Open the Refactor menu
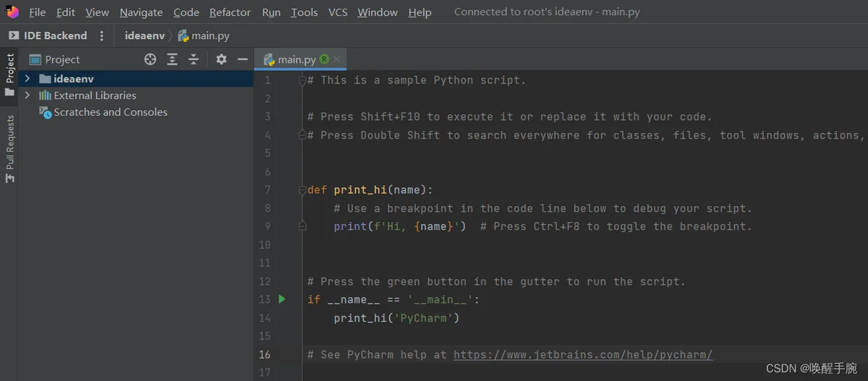Screen dimensions: 868x381 pos(230,12)
